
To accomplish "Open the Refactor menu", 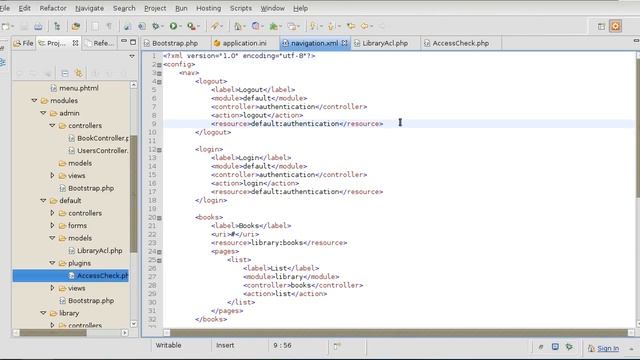I will [x=53, y=8].
